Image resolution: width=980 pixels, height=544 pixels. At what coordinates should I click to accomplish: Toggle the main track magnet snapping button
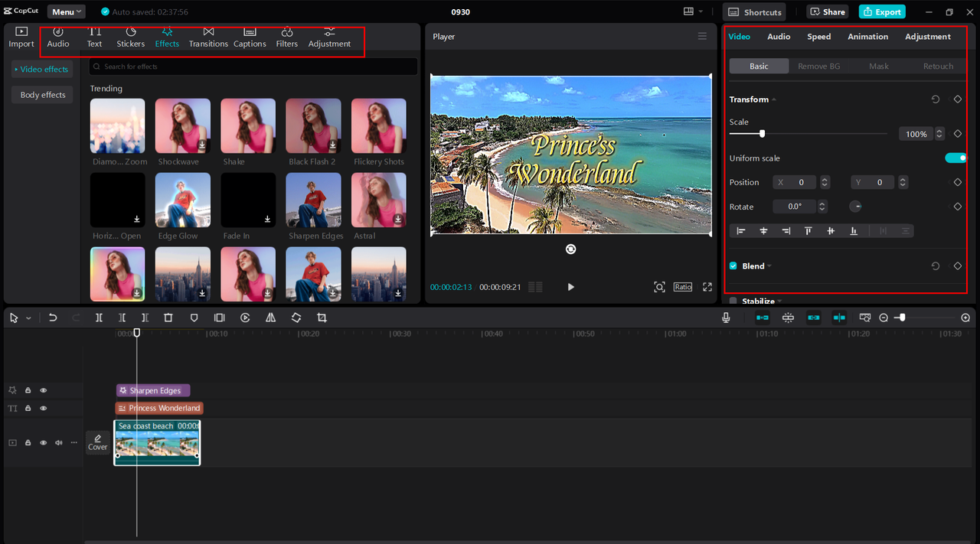click(763, 318)
